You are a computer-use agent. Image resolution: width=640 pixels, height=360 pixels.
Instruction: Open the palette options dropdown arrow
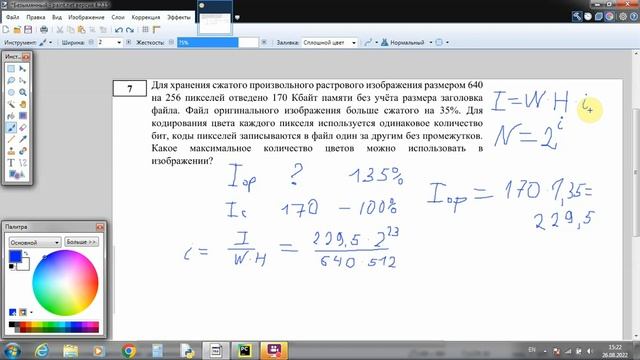coord(31,313)
